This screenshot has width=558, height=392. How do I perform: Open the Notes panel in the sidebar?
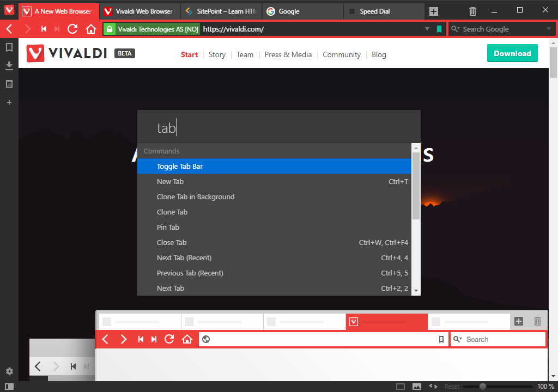[x=9, y=84]
